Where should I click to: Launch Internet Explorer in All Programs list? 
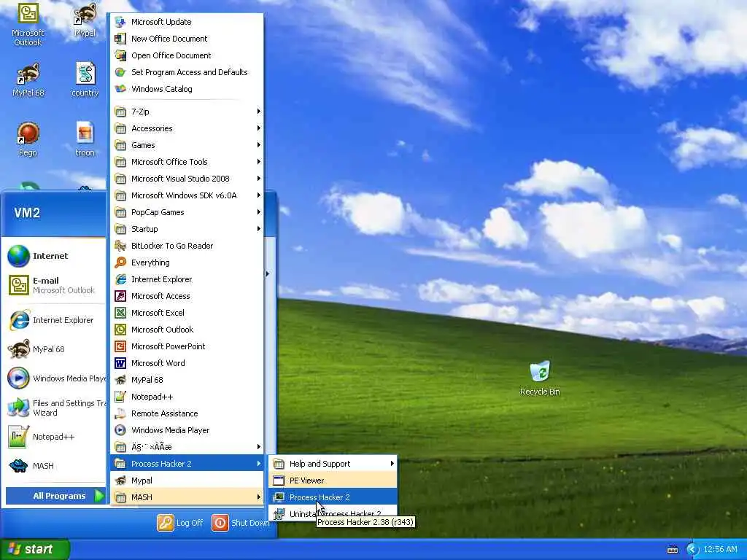[187, 279]
